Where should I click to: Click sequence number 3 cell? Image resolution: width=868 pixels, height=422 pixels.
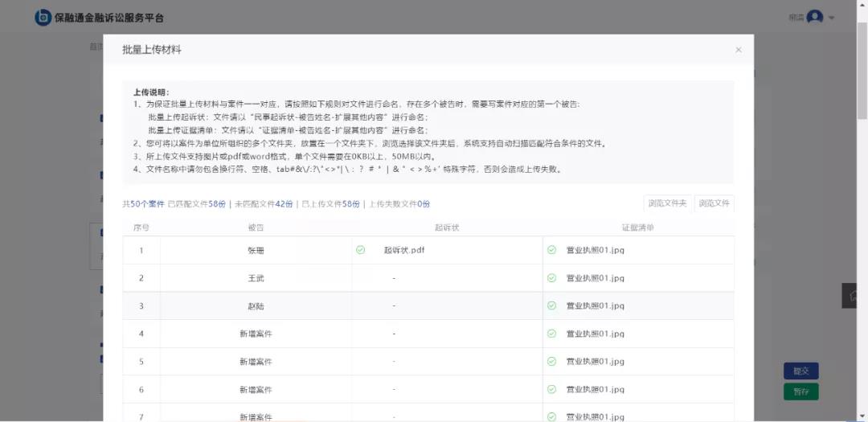click(141, 305)
